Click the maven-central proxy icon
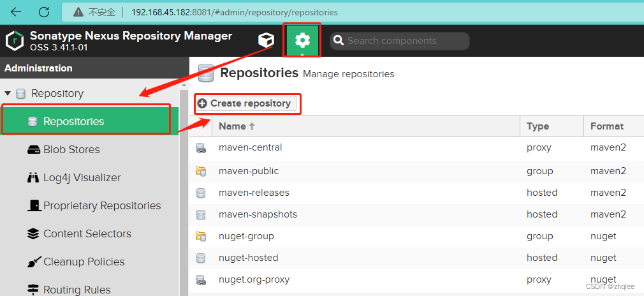 click(200, 148)
